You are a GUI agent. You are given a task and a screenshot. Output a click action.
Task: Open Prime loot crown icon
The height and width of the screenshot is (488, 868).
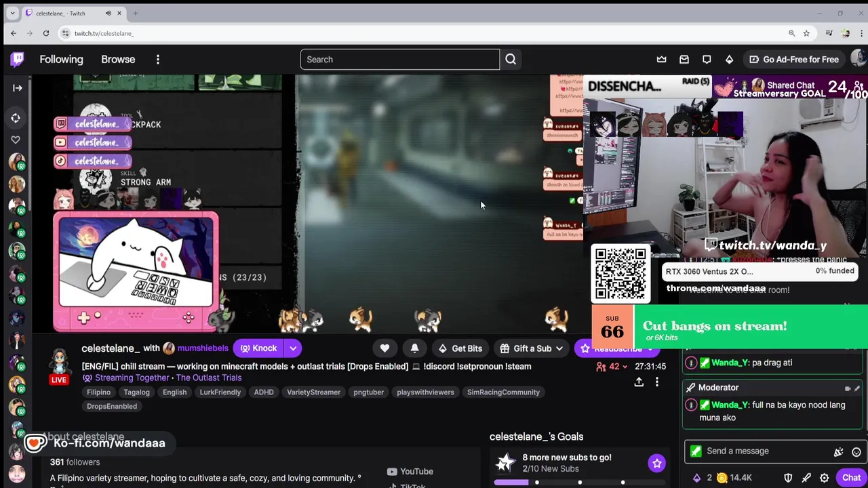click(661, 60)
